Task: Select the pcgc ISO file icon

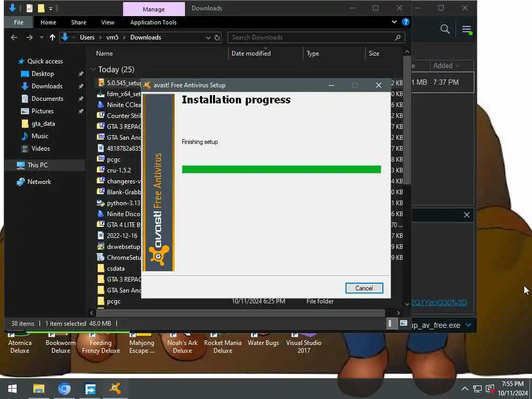Action: [101, 159]
